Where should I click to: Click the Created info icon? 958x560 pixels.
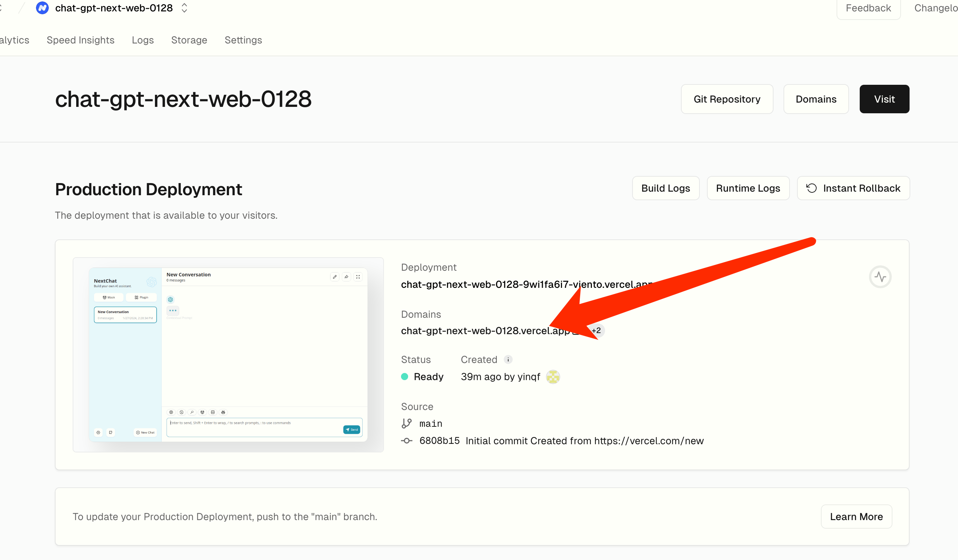(x=508, y=359)
